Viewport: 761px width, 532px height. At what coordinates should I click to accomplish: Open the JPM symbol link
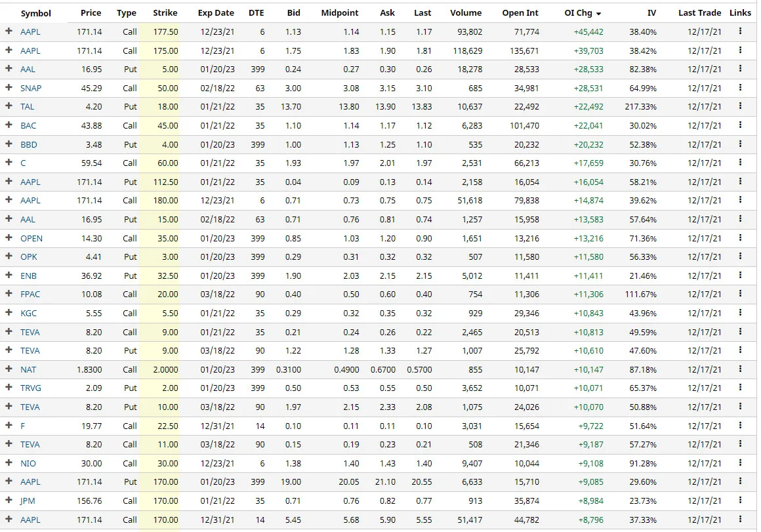click(28, 501)
